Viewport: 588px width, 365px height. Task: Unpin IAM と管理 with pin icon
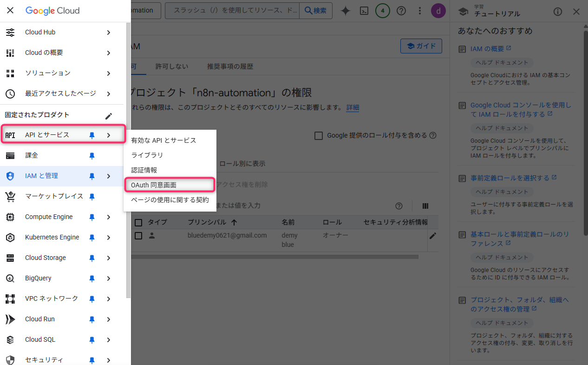(x=92, y=176)
